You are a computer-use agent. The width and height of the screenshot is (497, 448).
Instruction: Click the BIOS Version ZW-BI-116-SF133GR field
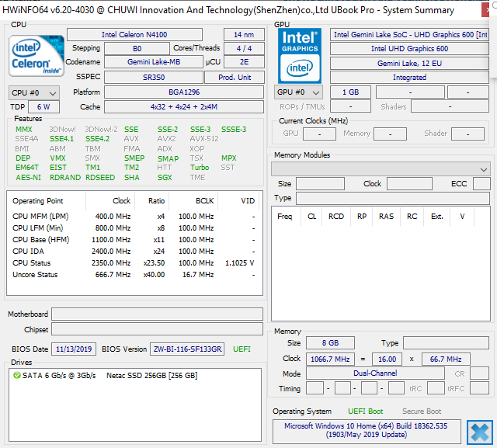(x=187, y=349)
